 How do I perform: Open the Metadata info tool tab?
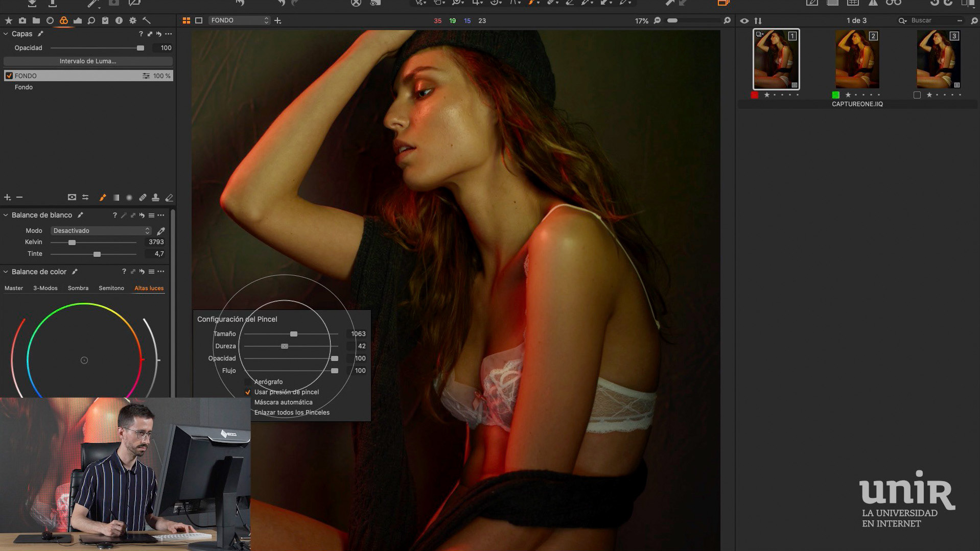point(119,20)
